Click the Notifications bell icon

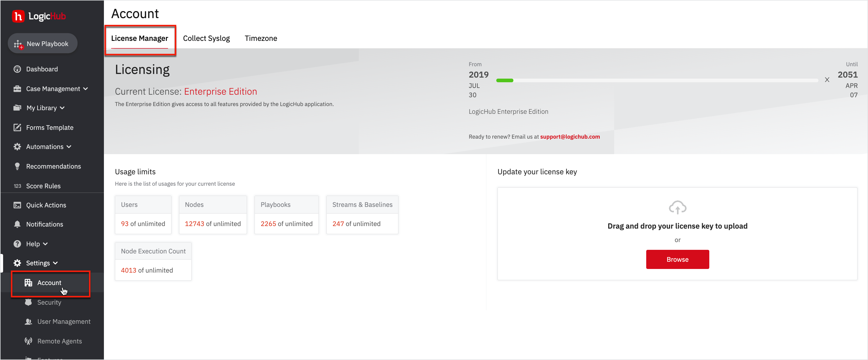[17, 224]
